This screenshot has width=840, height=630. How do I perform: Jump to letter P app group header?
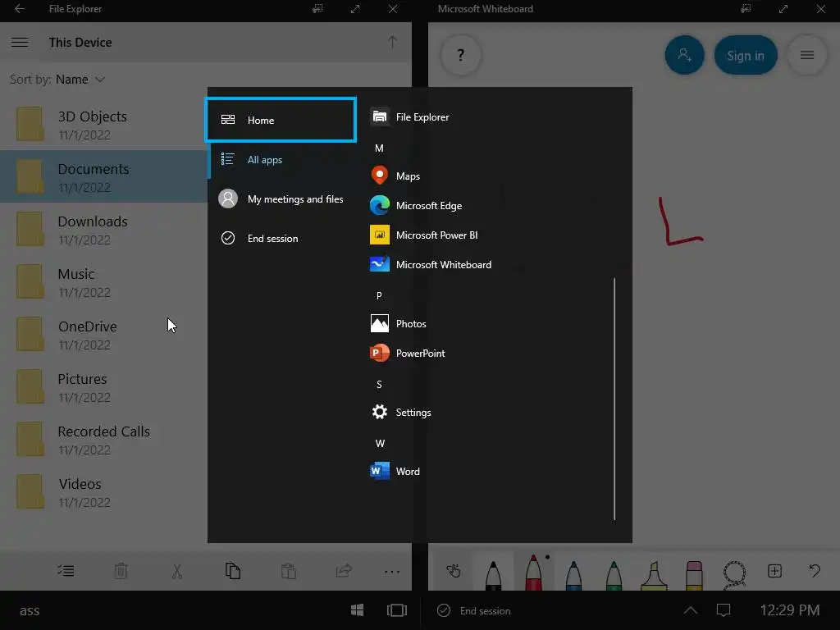tap(379, 295)
